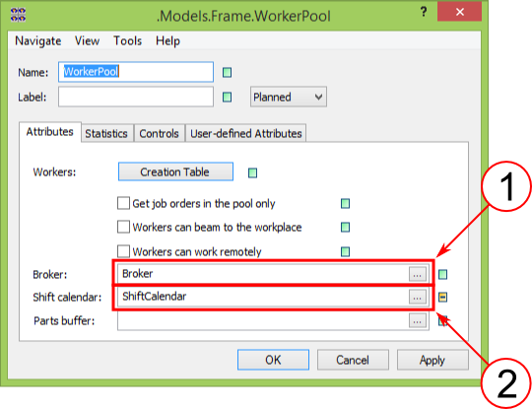532x409 pixels.
Task: Confirm the dialog with the OK button
Action: pyautogui.click(x=273, y=360)
